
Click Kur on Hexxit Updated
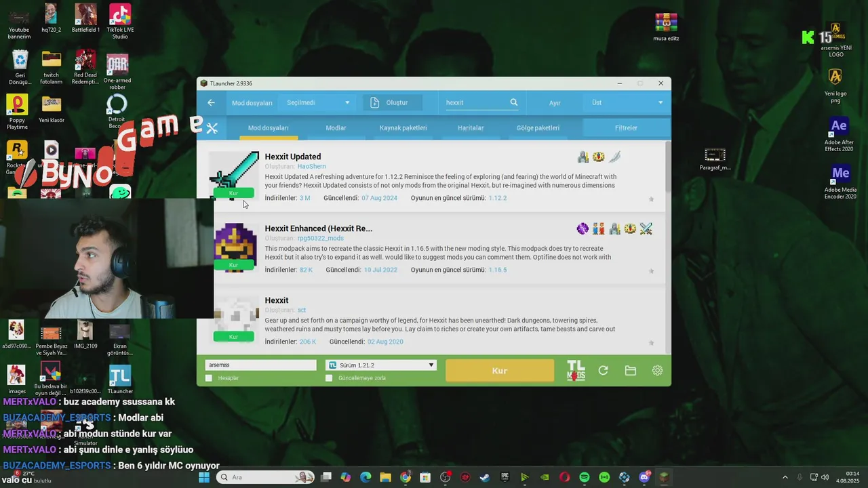[x=233, y=193]
